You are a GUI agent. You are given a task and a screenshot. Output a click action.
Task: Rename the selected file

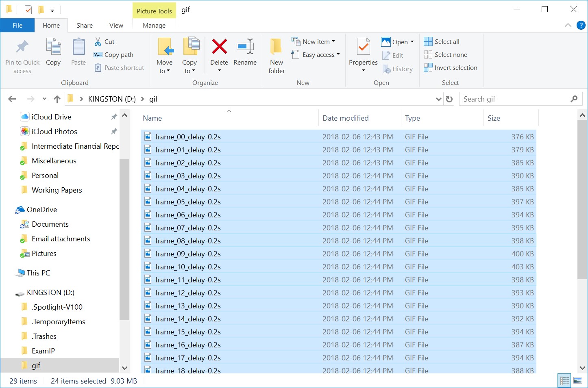click(x=245, y=52)
